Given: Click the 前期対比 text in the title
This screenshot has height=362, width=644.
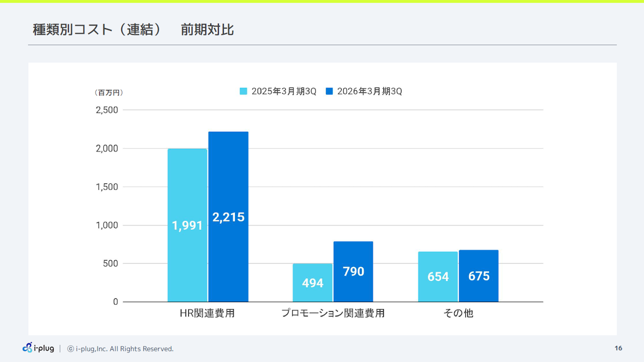Looking at the screenshot, I should (207, 30).
